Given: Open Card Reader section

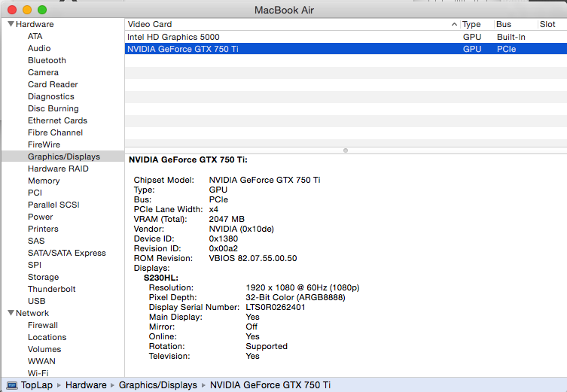Looking at the screenshot, I should click(x=53, y=84).
